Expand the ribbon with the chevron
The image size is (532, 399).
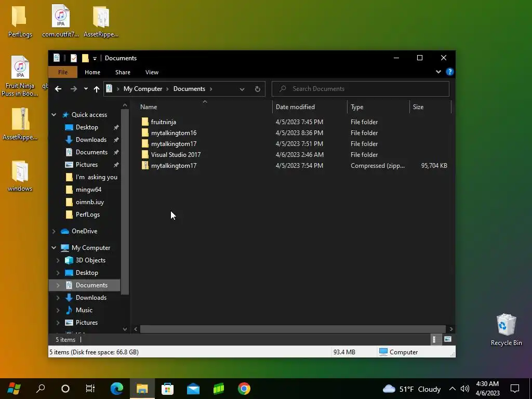[438, 72]
